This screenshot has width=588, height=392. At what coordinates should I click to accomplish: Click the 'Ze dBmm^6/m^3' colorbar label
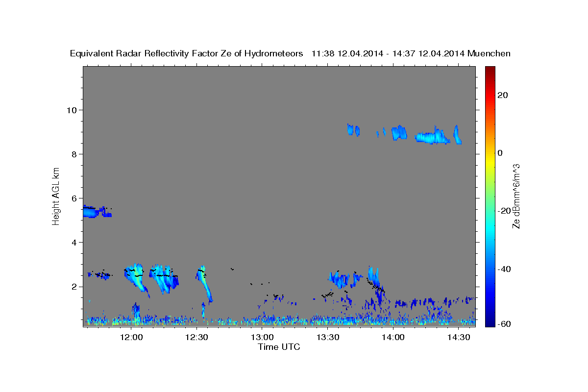516,196
